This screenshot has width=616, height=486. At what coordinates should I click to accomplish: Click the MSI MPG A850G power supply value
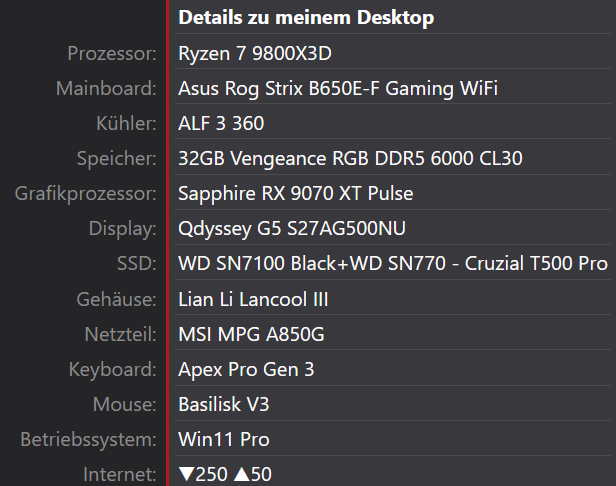click(x=251, y=334)
